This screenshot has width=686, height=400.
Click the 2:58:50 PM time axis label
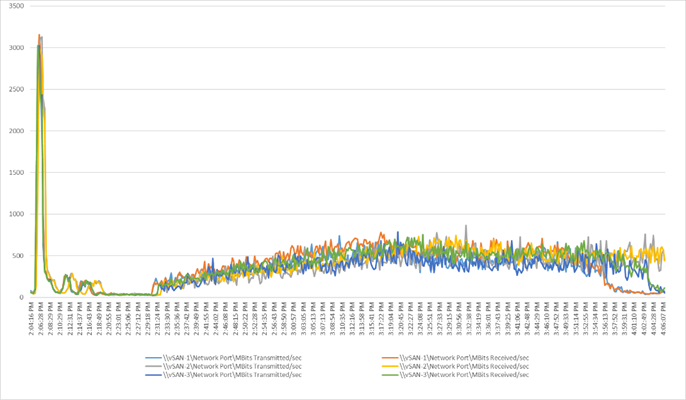pyautogui.click(x=284, y=318)
